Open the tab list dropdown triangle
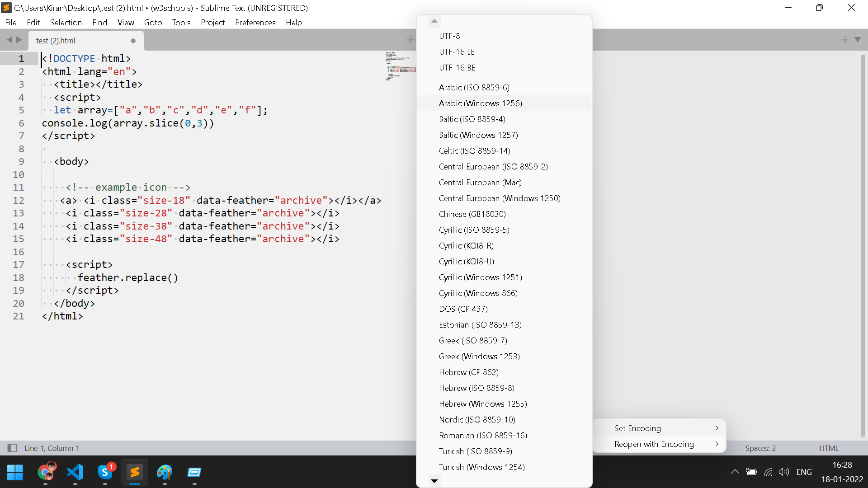Viewport: 868px width, 488px height. [858, 40]
